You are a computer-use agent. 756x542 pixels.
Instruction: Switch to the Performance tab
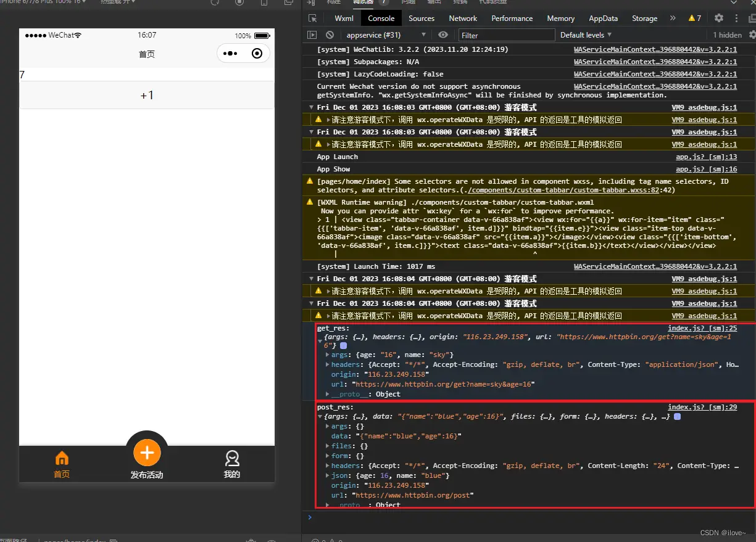[x=512, y=18]
